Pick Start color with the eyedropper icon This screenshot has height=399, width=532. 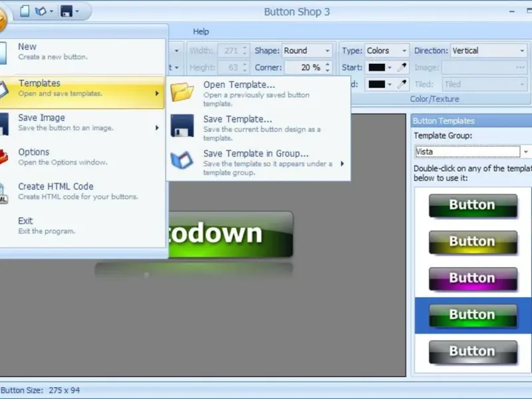[x=402, y=67]
